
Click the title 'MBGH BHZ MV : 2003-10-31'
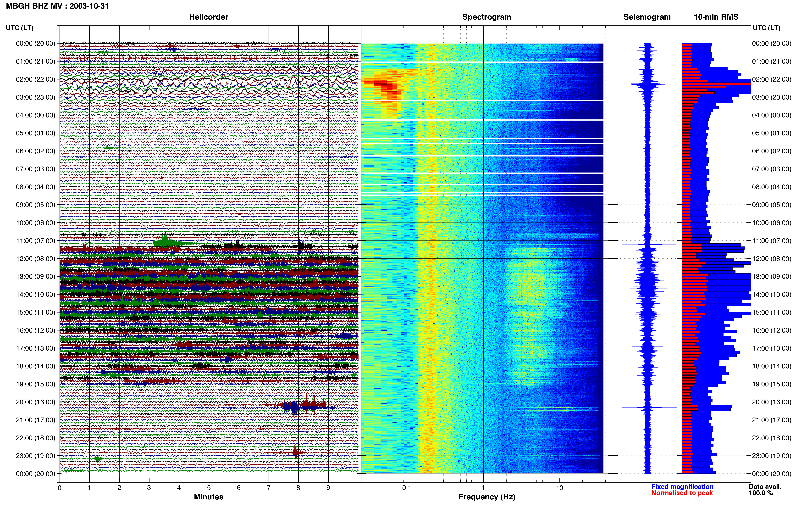tap(57, 6)
